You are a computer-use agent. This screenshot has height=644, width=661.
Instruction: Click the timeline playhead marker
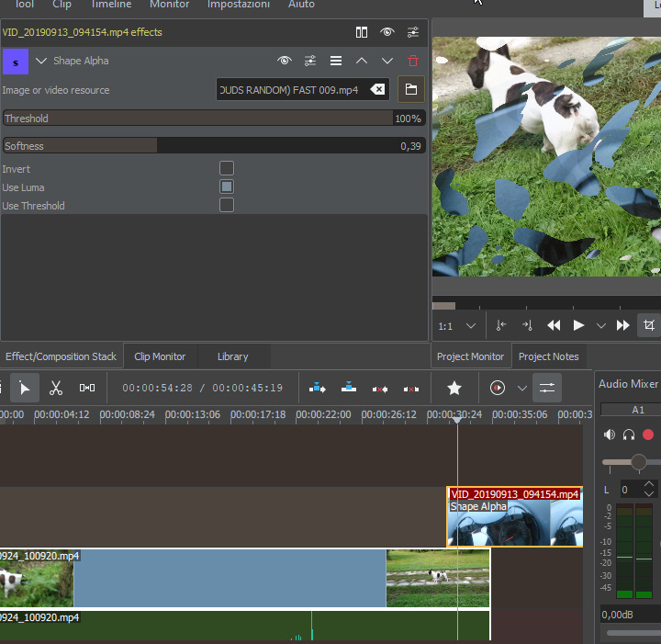pyautogui.click(x=457, y=420)
